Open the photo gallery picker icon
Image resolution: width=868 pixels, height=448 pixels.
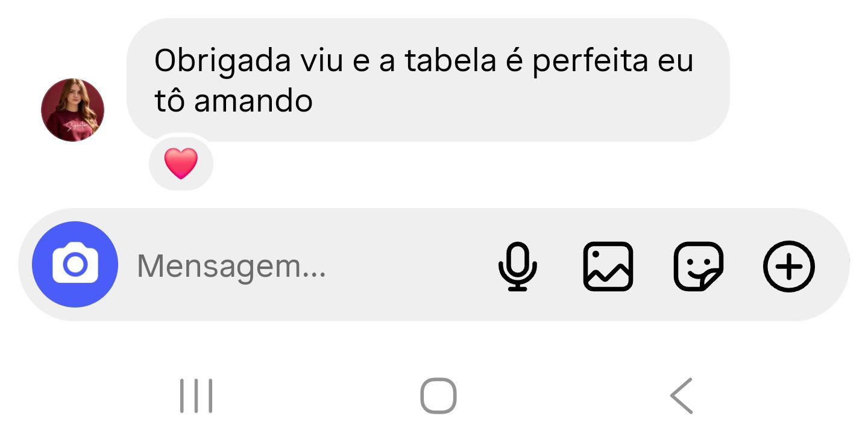click(x=608, y=266)
